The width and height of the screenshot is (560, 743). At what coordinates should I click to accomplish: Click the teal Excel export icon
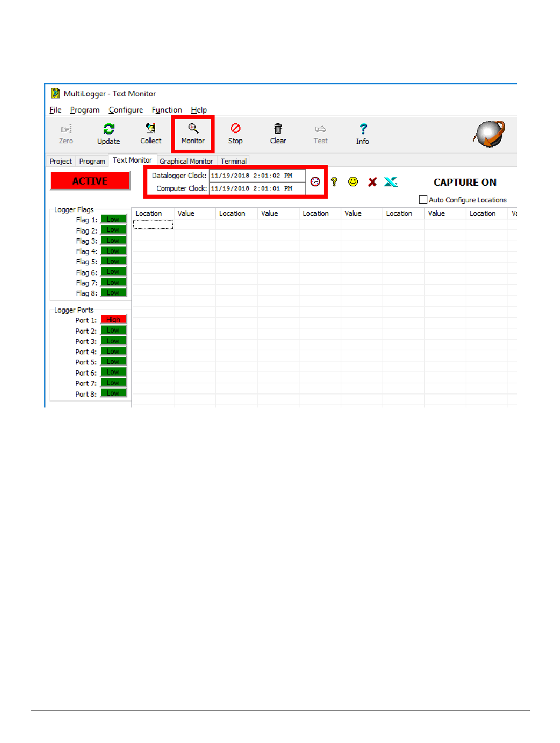pyautogui.click(x=391, y=182)
